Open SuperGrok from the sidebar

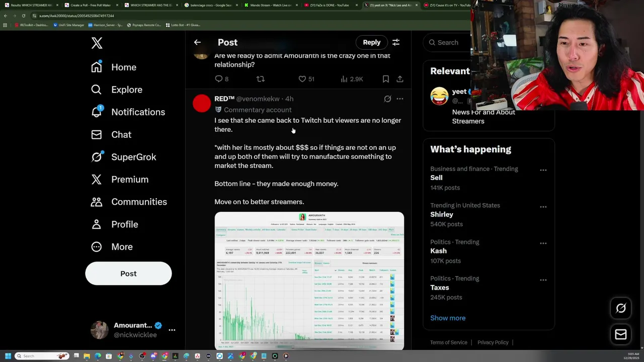pyautogui.click(x=124, y=157)
